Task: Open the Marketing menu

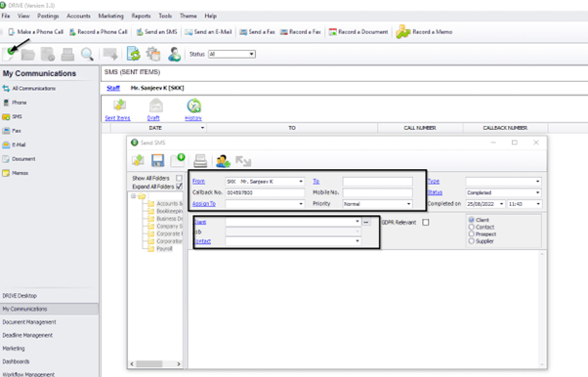Action: click(x=110, y=16)
